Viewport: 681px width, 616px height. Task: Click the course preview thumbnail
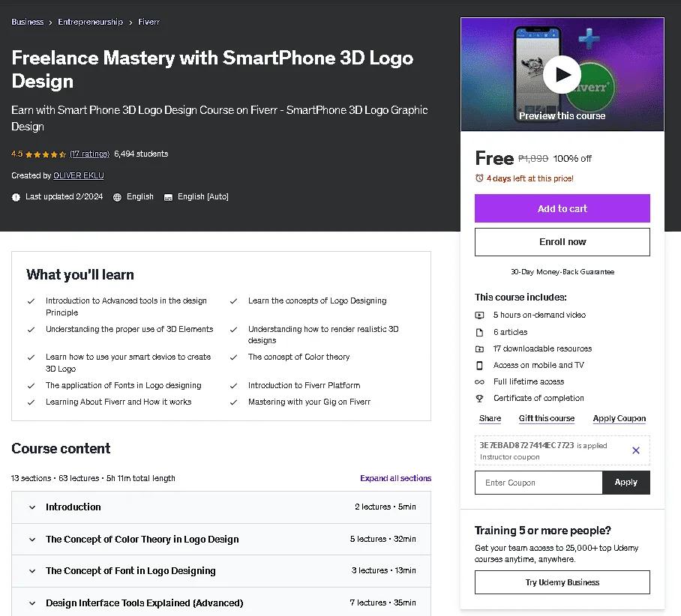(x=562, y=74)
